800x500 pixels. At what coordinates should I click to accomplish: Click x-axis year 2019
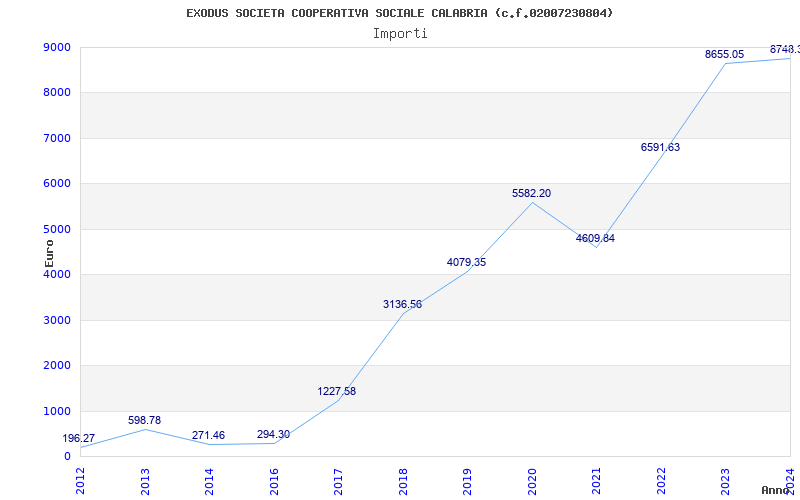point(467,482)
